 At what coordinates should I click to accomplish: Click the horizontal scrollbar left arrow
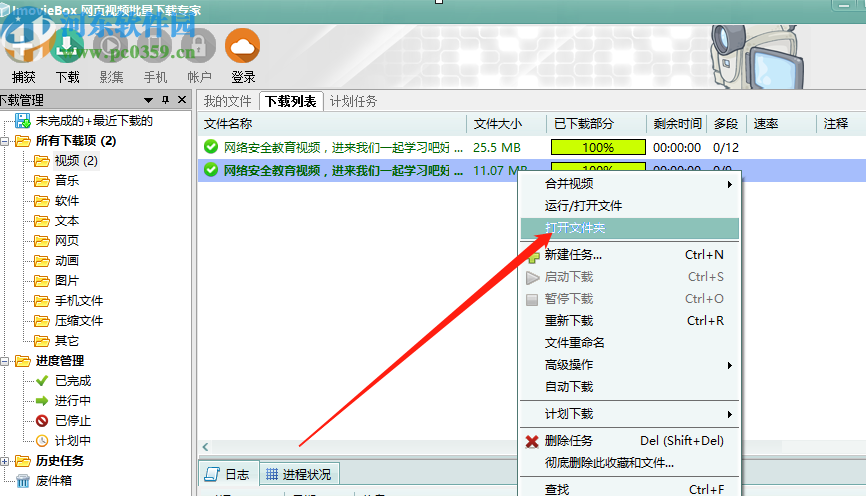205,447
